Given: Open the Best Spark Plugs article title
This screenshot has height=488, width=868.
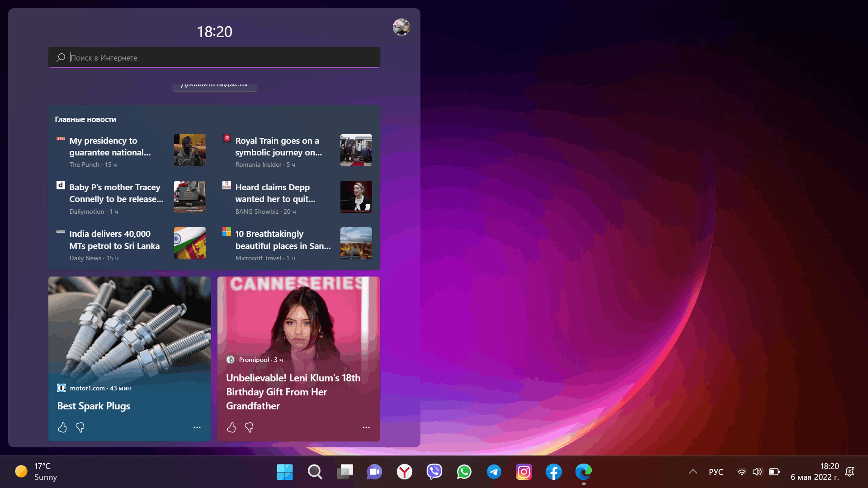Looking at the screenshot, I should pos(94,406).
